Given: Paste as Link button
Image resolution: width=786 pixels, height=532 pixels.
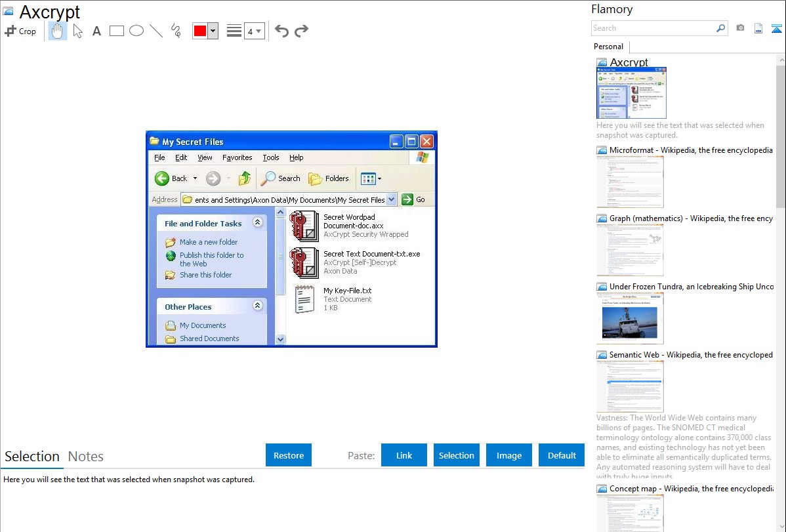Looking at the screenshot, I should click(x=404, y=455).
